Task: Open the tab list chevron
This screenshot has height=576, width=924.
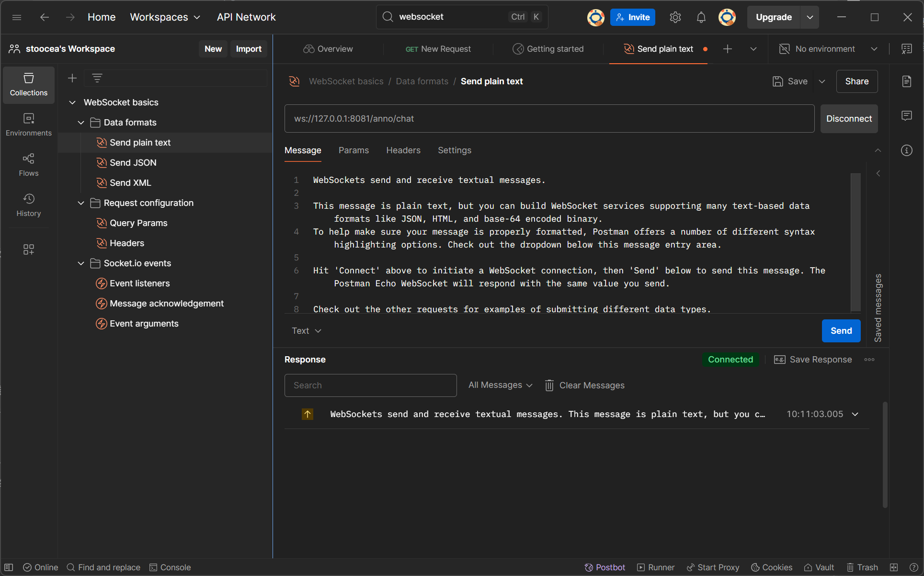Action: tap(753, 49)
